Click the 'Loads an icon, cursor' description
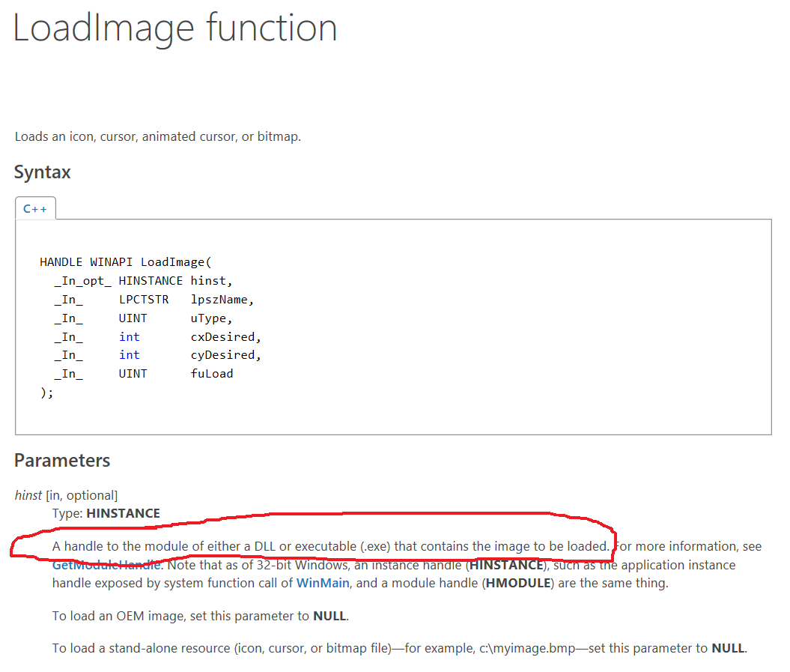 coord(158,137)
